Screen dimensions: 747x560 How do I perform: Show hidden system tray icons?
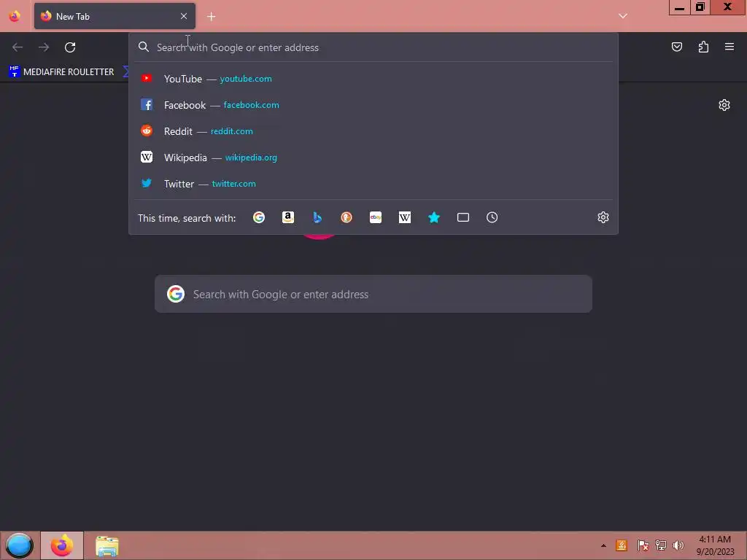pyautogui.click(x=603, y=545)
